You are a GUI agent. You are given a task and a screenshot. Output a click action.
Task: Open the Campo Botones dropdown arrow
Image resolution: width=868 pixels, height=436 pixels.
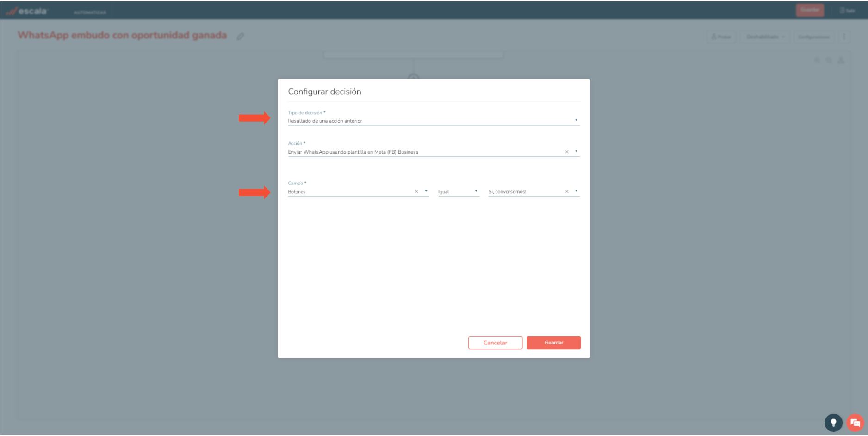pyautogui.click(x=426, y=191)
